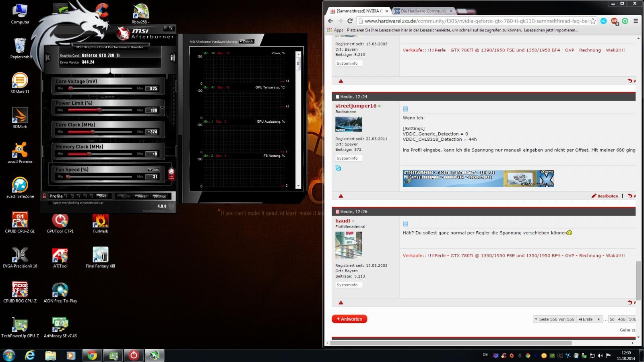Open the Final Fantasy XIII shortcut
Viewport: 644px width, 362px height.
pos(100,258)
